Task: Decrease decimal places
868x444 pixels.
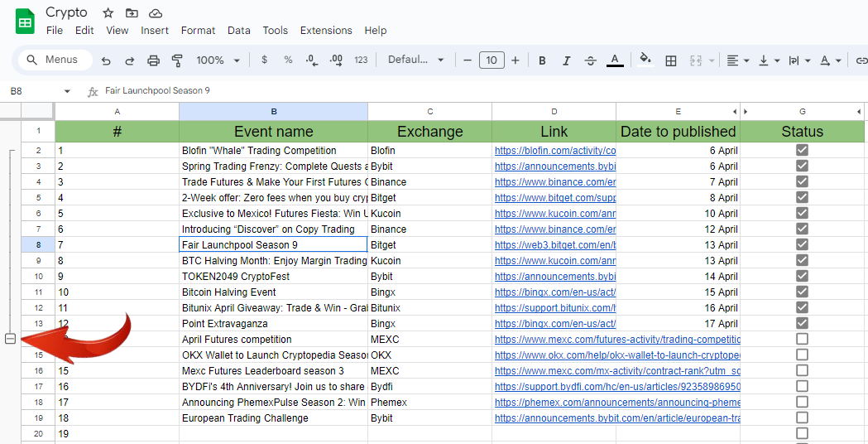Action: click(312, 60)
